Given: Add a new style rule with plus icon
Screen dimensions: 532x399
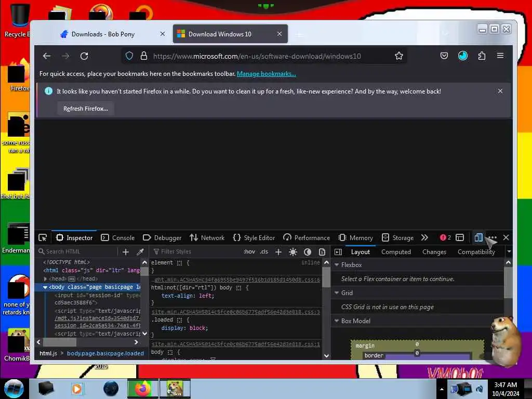Looking at the screenshot, I should [x=278, y=252].
